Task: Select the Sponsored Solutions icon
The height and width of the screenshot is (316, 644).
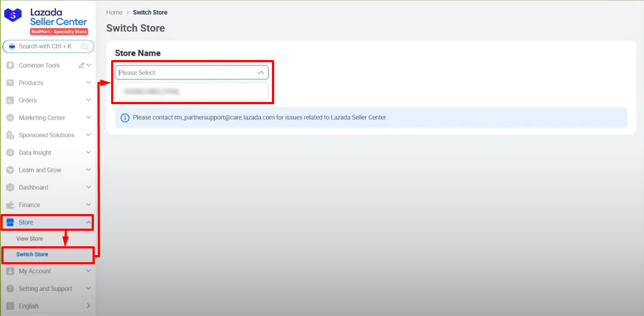Action: [10, 135]
